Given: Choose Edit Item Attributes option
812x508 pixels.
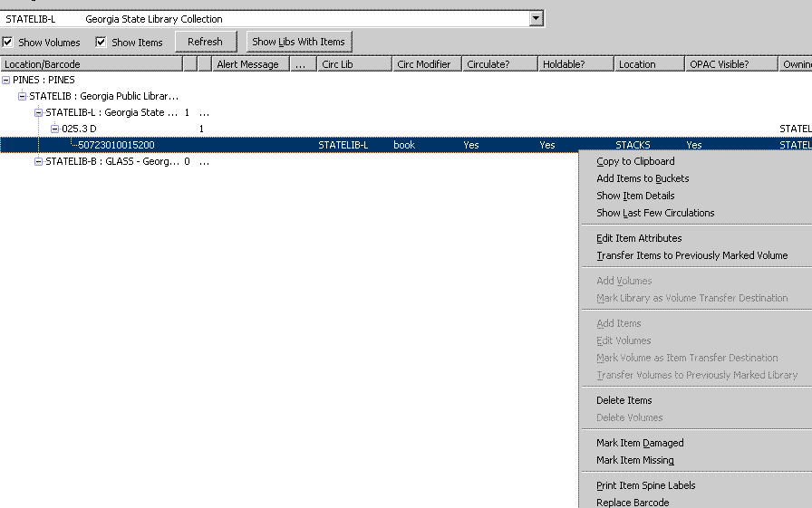Looking at the screenshot, I should click(x=639, y=238).
